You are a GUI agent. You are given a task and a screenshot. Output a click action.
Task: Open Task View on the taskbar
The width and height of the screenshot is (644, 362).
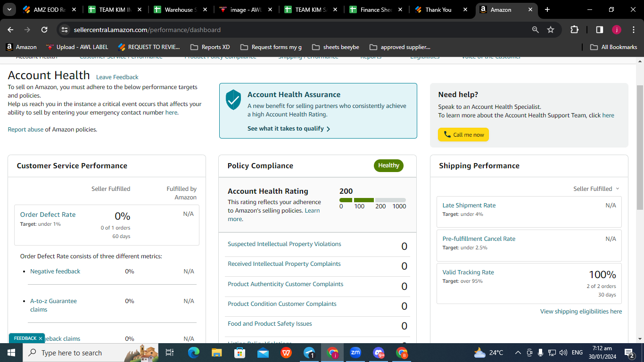[x=170, y=353]
